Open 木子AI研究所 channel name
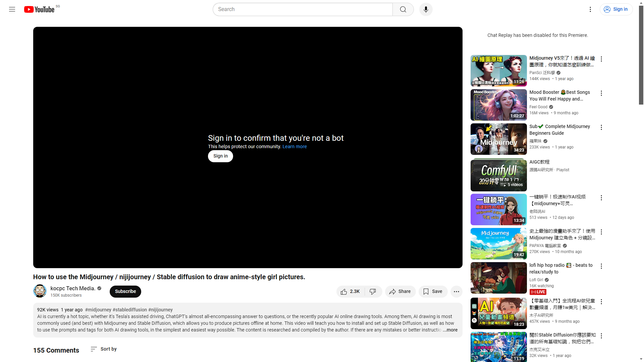This screenshot has height=362, width=644. pyautogui.click(x=541, y=315)
